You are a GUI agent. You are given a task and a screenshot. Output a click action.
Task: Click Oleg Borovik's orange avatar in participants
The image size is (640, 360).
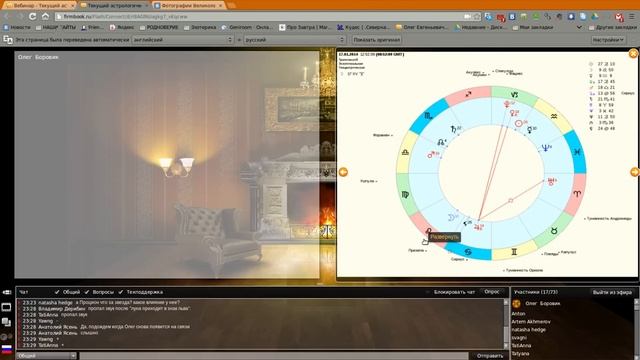point(516,303)
